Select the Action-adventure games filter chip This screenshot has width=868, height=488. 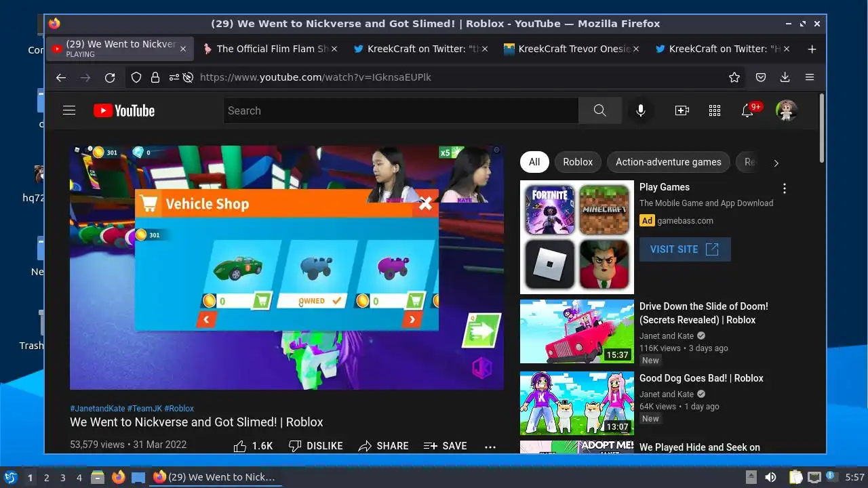click(668, 162)
